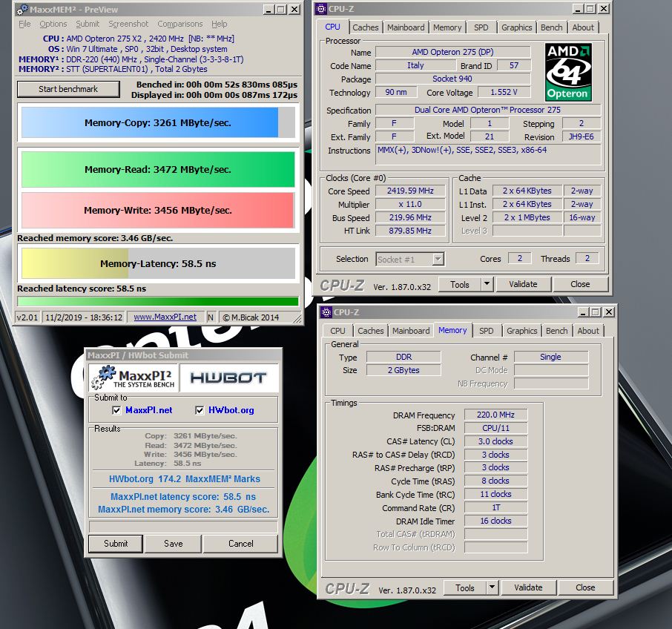Click the top CPU-Z window title icon
This screenshot has height=629, width=672.
pyautogui.click(x=321, y=9)
